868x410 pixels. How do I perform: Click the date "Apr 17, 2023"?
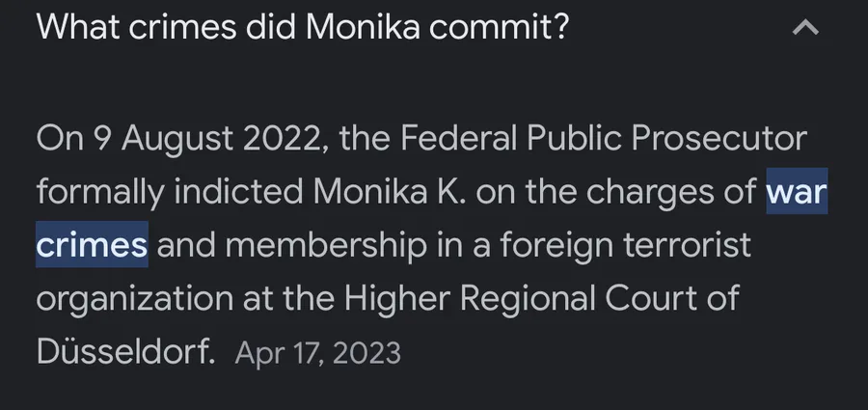317,353
